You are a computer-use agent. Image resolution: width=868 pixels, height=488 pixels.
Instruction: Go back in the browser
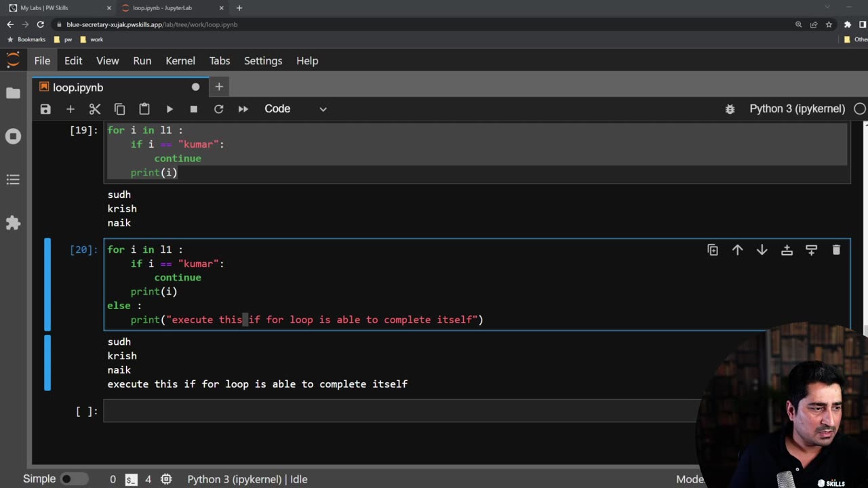pos(10,24)
